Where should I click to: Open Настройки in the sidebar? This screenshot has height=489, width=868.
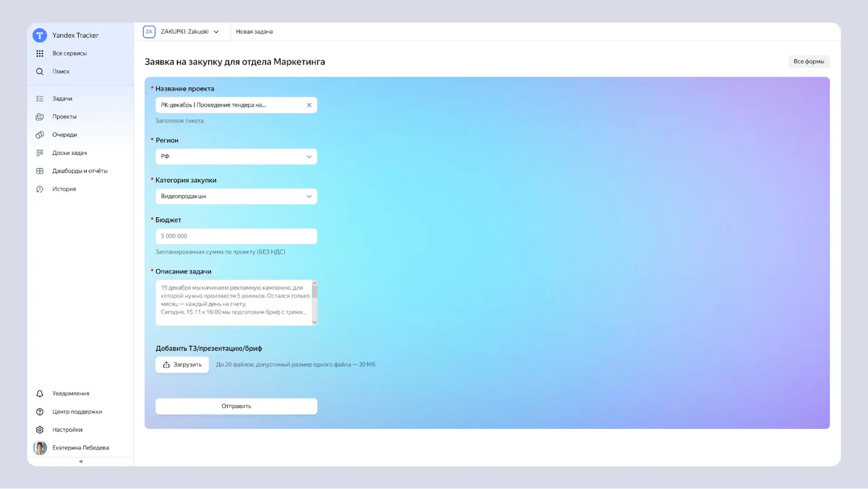pyautogui.click(x=67, y=430)
